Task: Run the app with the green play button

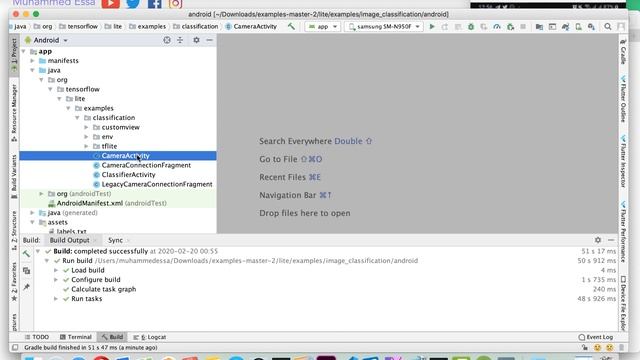Action: (432, 27)
